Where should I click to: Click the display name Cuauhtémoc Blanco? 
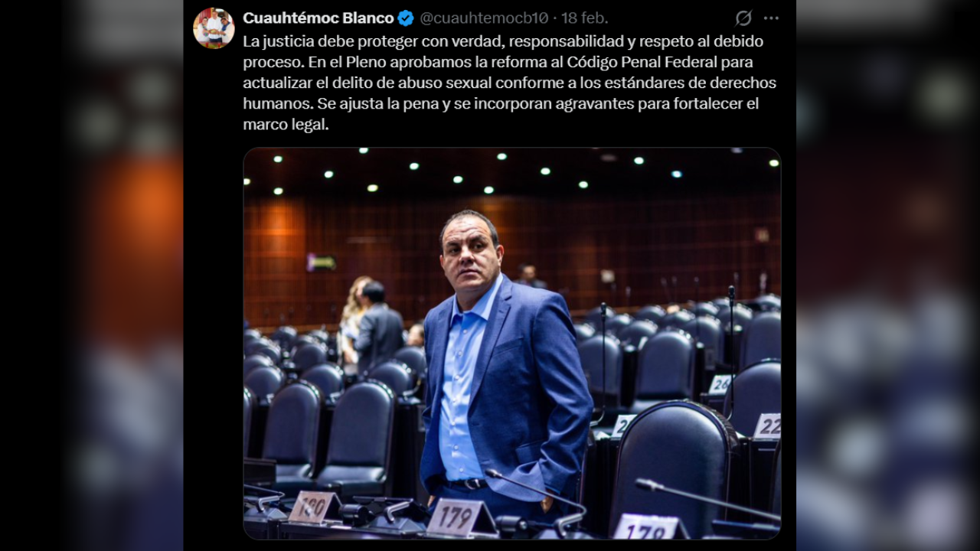click(x=318, y=18)
